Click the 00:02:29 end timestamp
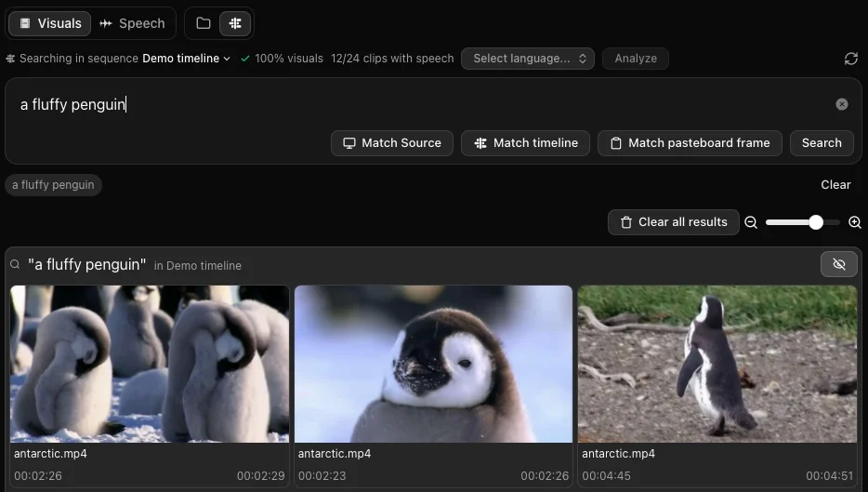The width and height of the screenshot is (868, 492). pos(261,476)
